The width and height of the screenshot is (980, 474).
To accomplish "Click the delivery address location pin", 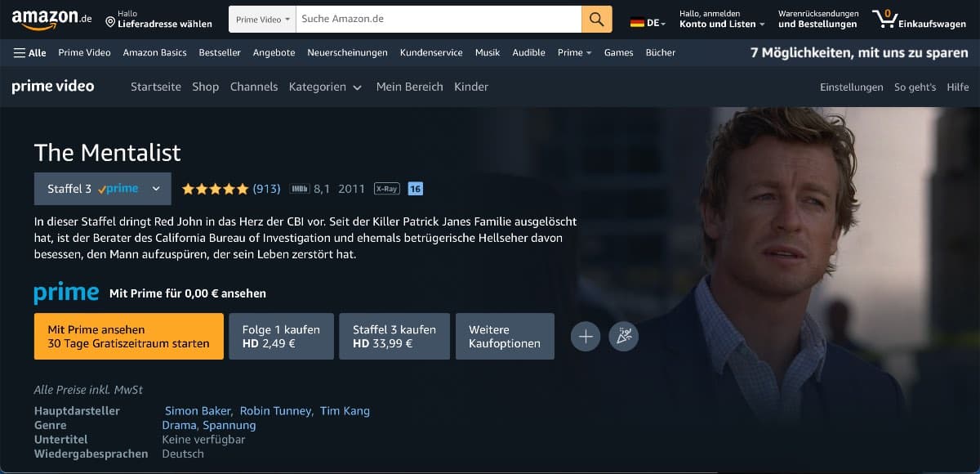I will (x=110, y=24).
